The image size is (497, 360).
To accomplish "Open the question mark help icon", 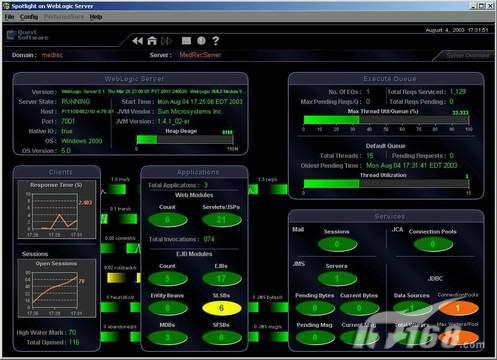I will (x=216, y=41).
